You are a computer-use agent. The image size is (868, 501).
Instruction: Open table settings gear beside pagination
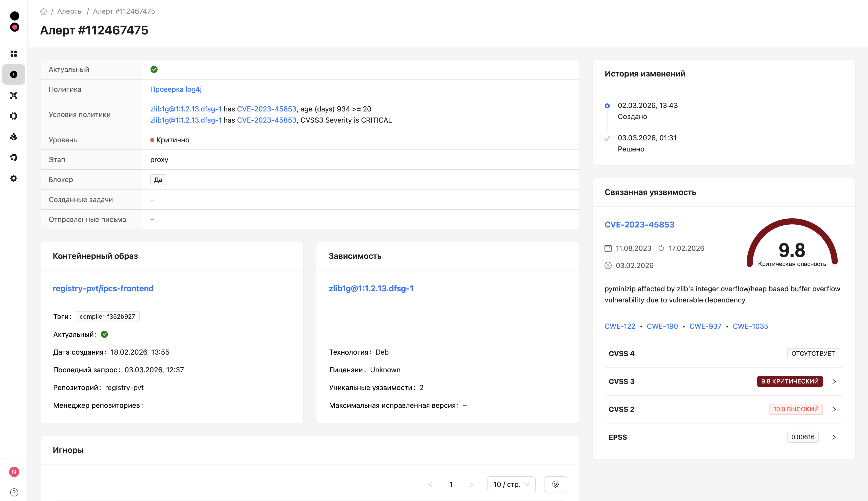click(x=555, y=484)
